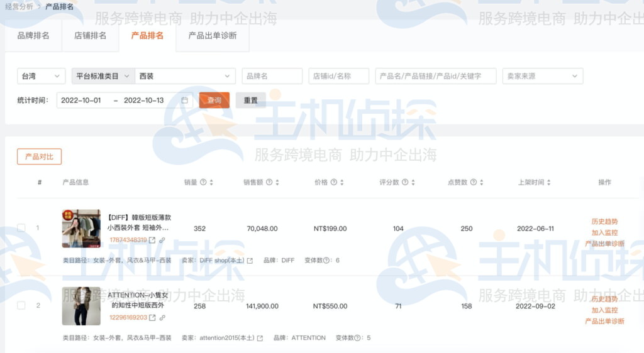This screenshot has height=353, width=644.
Task: Show the 点赞数 help tooltip icon
Action: pos(474,182)
